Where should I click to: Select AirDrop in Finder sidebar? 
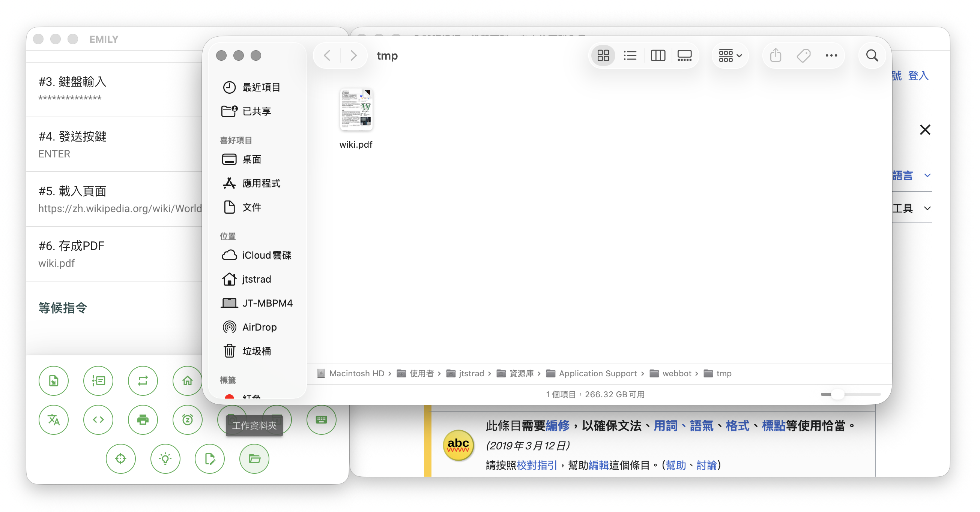pos(259,327)
